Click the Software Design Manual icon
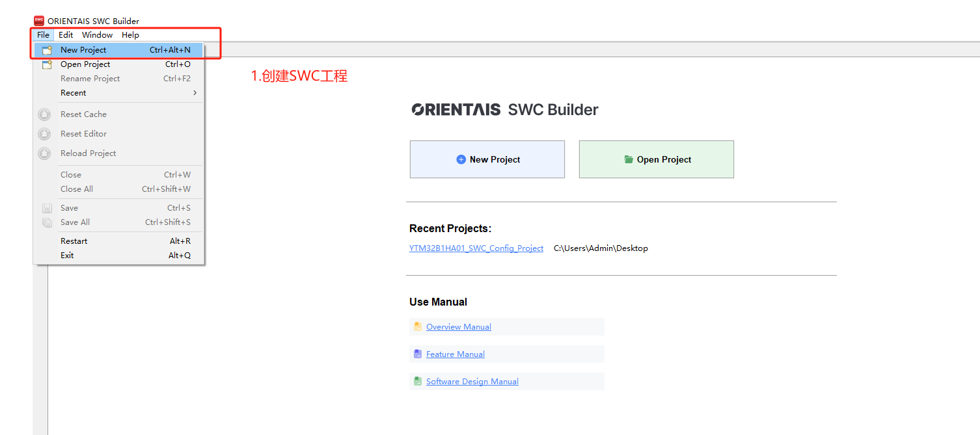Viewport: 980px width, 435px height. coord(418,381)
